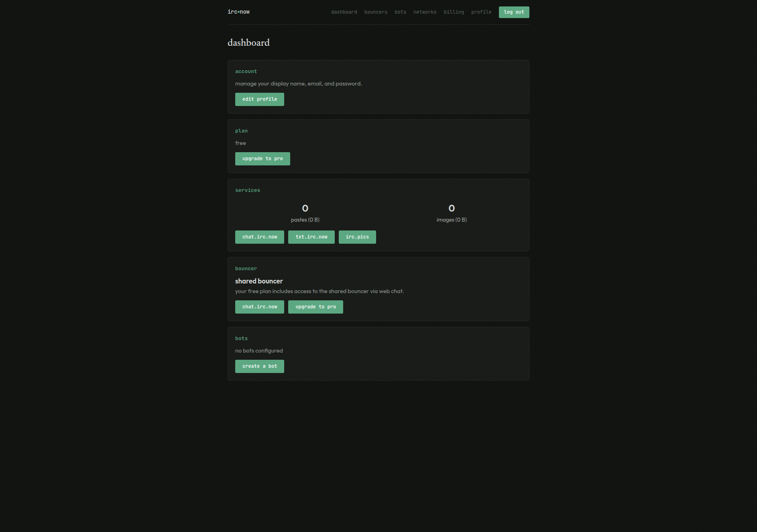
Task: Click the edit profile button
Action: (259, 99)
